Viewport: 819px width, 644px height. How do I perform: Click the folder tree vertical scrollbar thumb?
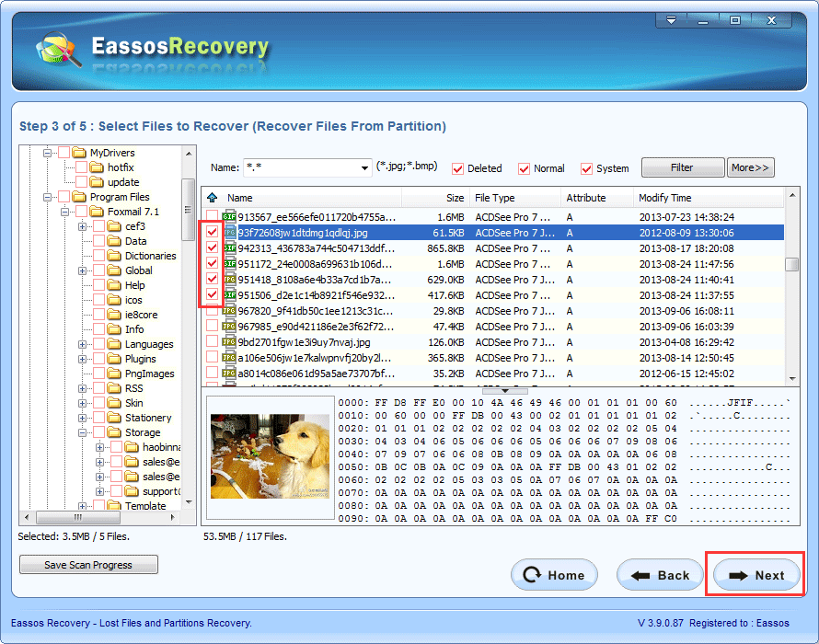tap(188, 210)
